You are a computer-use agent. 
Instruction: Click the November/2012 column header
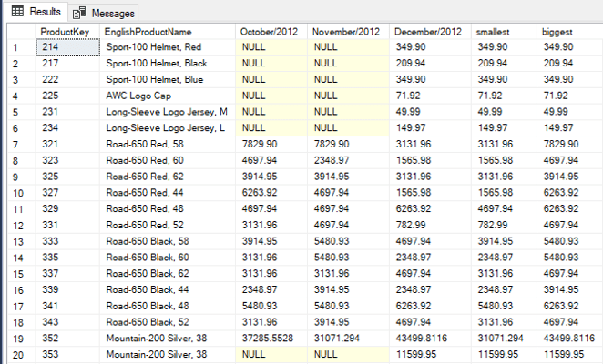coord(348,32)
